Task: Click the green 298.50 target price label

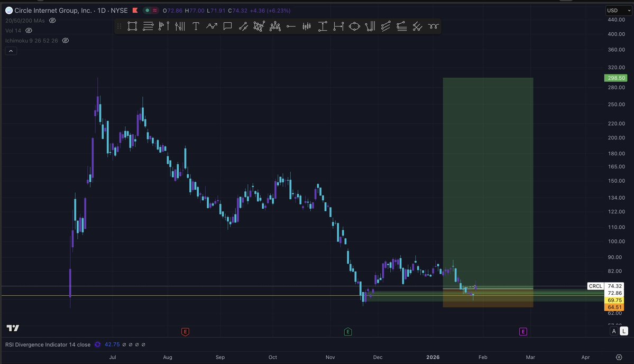Action: [x=616, y=78]
